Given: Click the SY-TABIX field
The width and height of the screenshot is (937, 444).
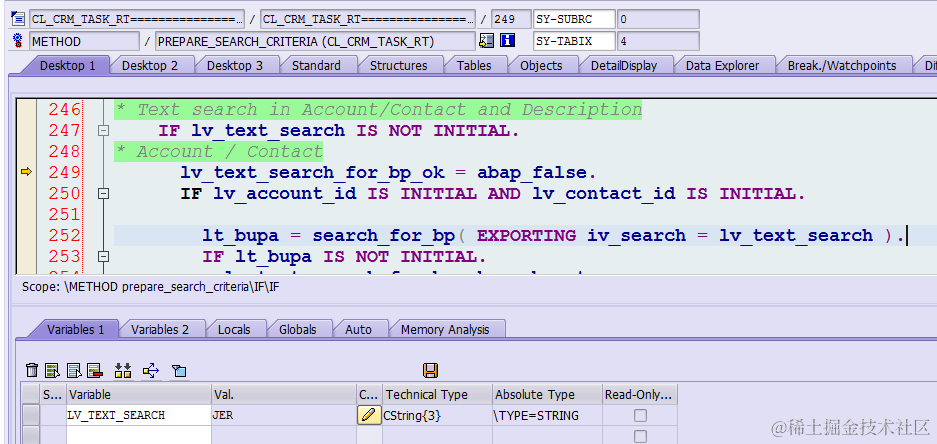Looking at the screenshot, I should click(574, 41).
